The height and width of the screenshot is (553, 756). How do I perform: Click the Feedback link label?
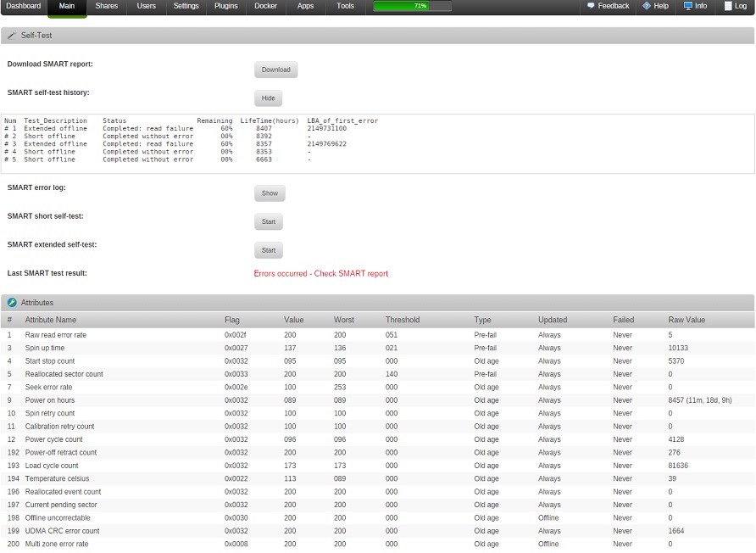tap(614, 6)
